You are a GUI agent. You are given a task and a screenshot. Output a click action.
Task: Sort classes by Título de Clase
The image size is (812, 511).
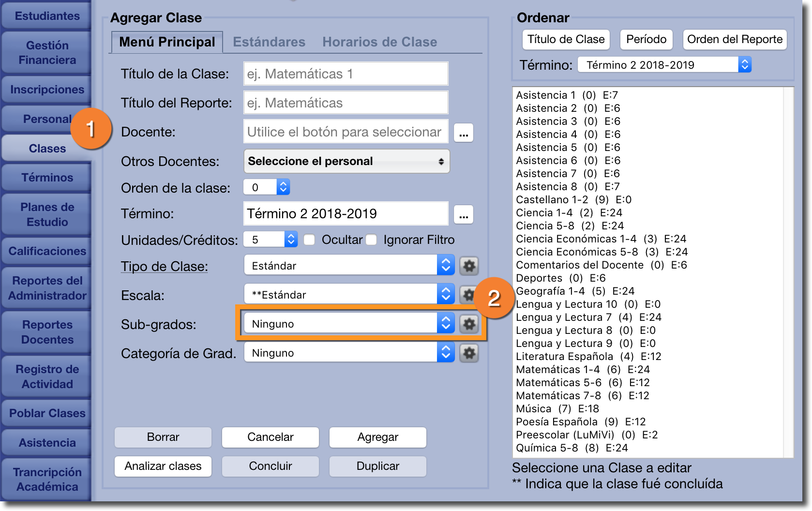click(x=566, y=39)
